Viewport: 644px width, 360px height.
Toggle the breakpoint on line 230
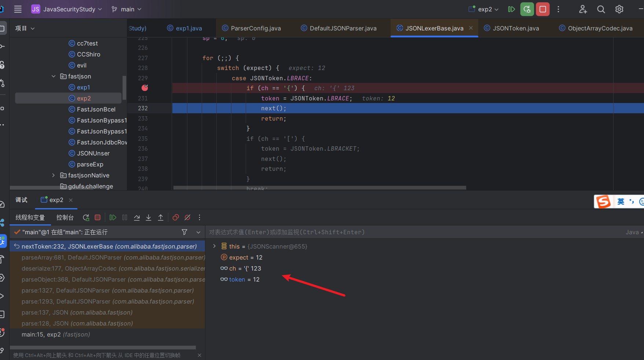pos(144,88)
